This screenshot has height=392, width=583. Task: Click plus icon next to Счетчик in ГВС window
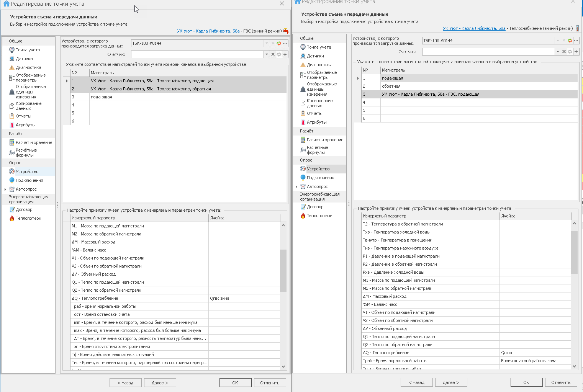[x=285, y=54]
